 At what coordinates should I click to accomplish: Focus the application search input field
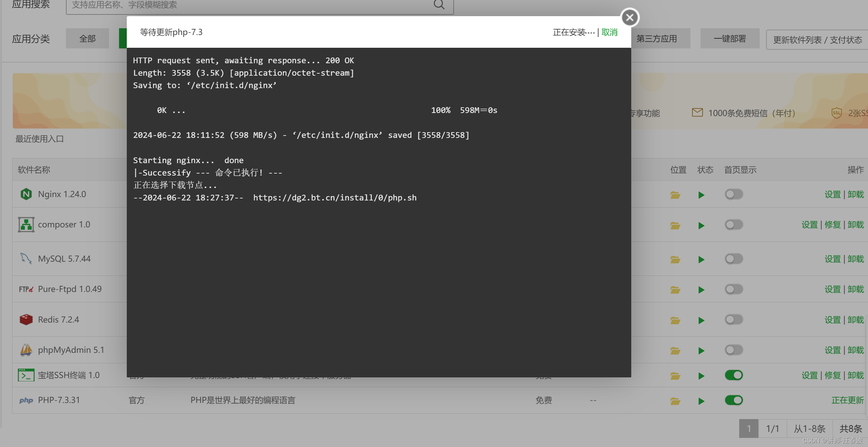(x=259, y=5)
